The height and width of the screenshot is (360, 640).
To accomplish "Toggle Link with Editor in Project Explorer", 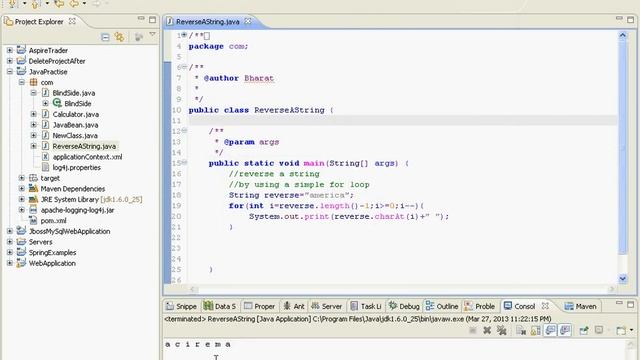I will [x=119, y=37].
